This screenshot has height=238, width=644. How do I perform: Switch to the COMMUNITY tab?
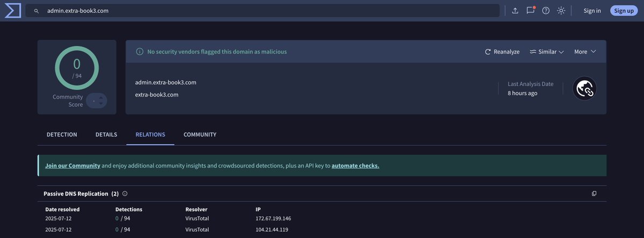coord(200,134)
